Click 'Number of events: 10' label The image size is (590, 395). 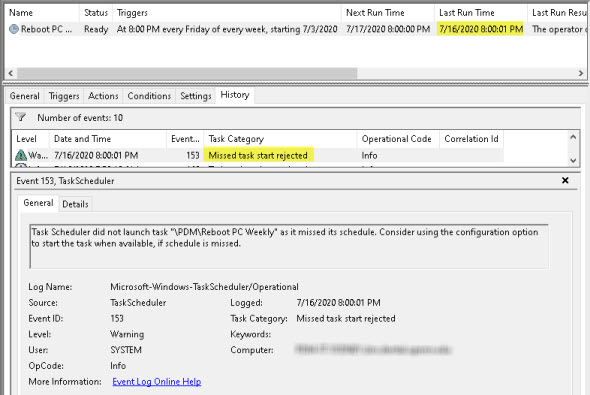click(80, 118)
